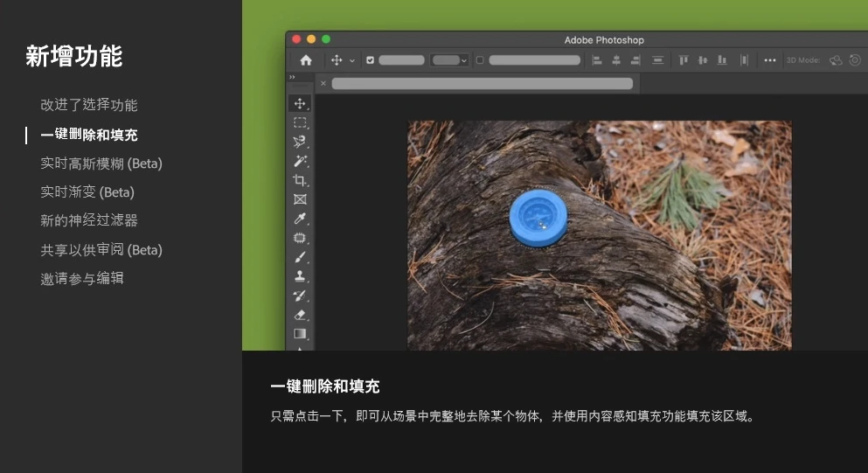This screenshot has height=473, width=868.
Task: Select the Lasso tool
Action: [300, 142]
